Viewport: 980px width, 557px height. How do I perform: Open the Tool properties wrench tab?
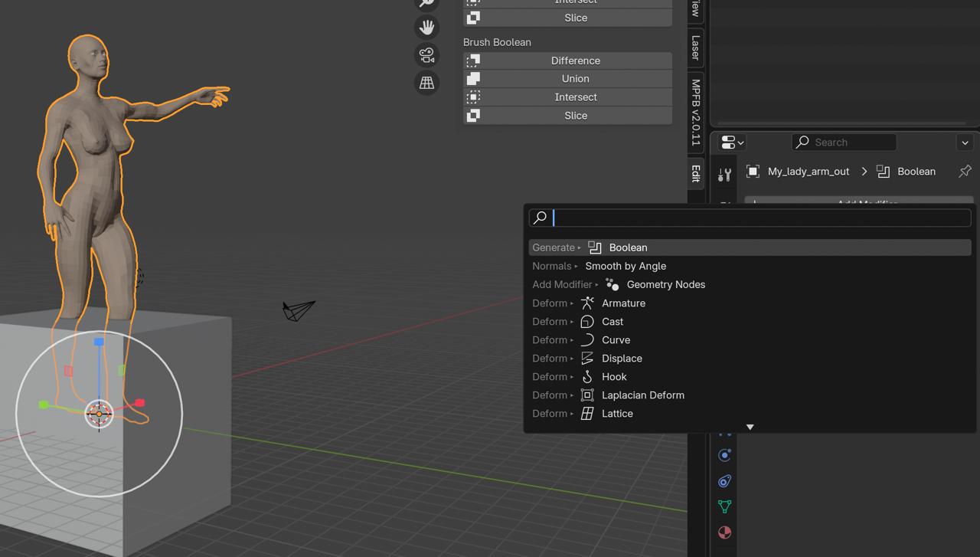[724, 175]
